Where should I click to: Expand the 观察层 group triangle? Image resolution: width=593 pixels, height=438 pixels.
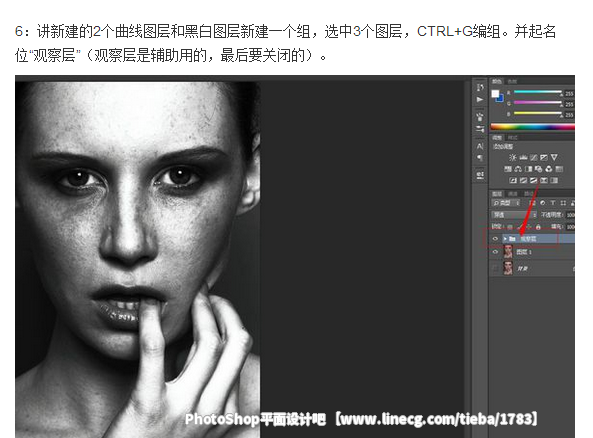pyautogui.click(x=505, y=239)
